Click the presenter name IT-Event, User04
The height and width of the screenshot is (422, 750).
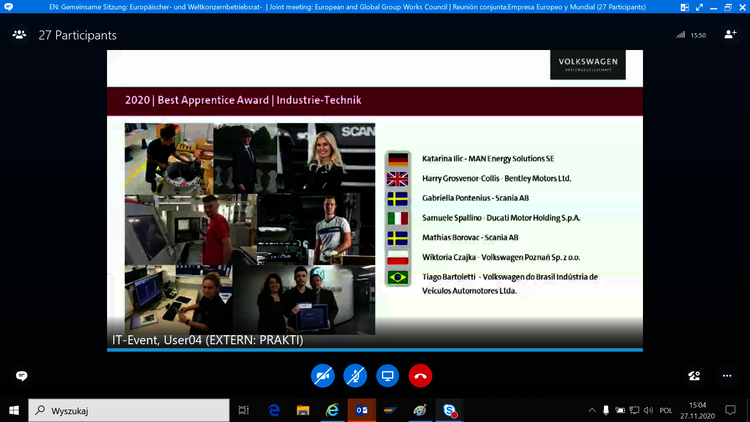[x=208, y=340]
